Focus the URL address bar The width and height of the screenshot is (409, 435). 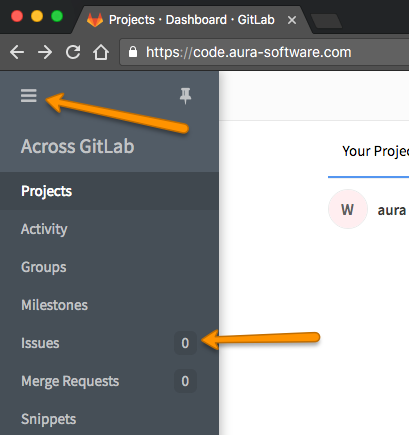264,52
